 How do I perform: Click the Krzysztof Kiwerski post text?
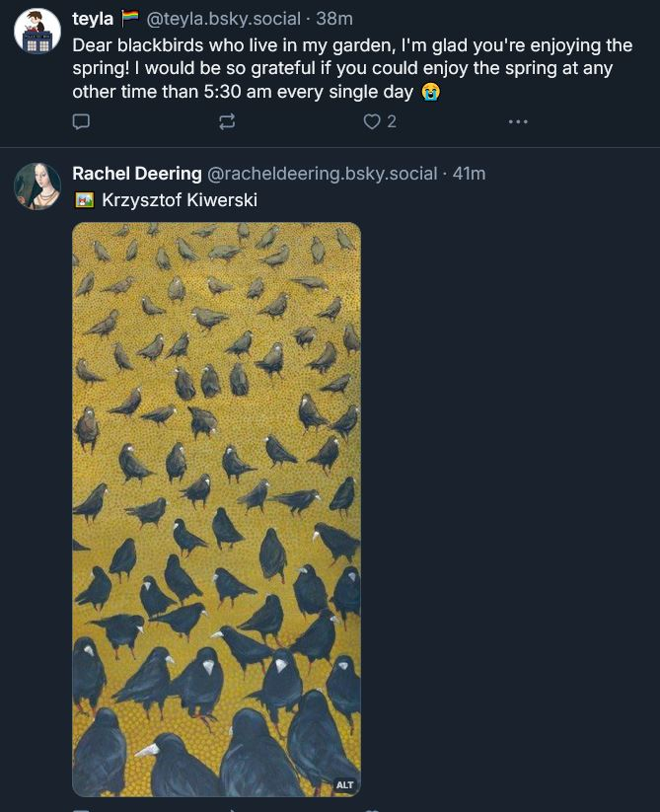click(180, 199)
